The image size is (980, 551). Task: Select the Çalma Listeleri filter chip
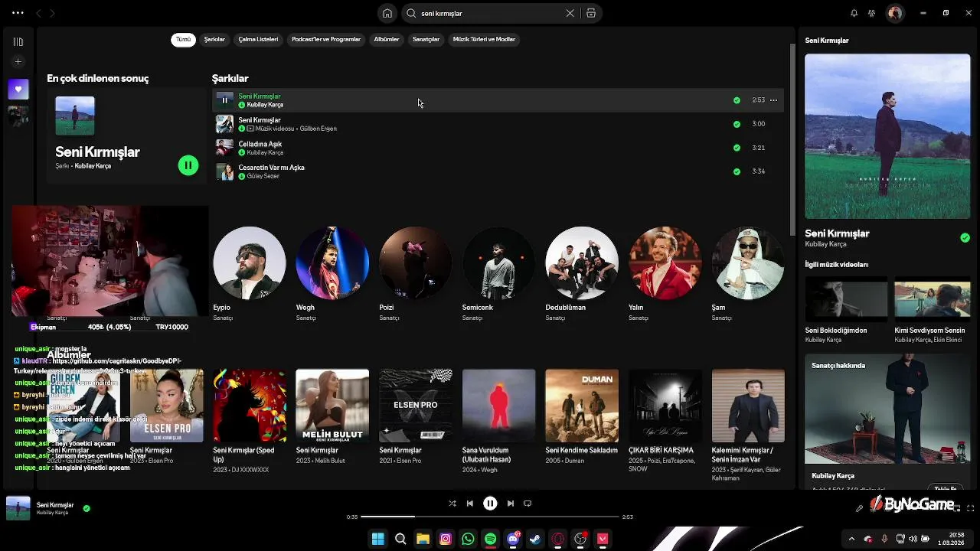pyautogui.click(x=258, y=39)
